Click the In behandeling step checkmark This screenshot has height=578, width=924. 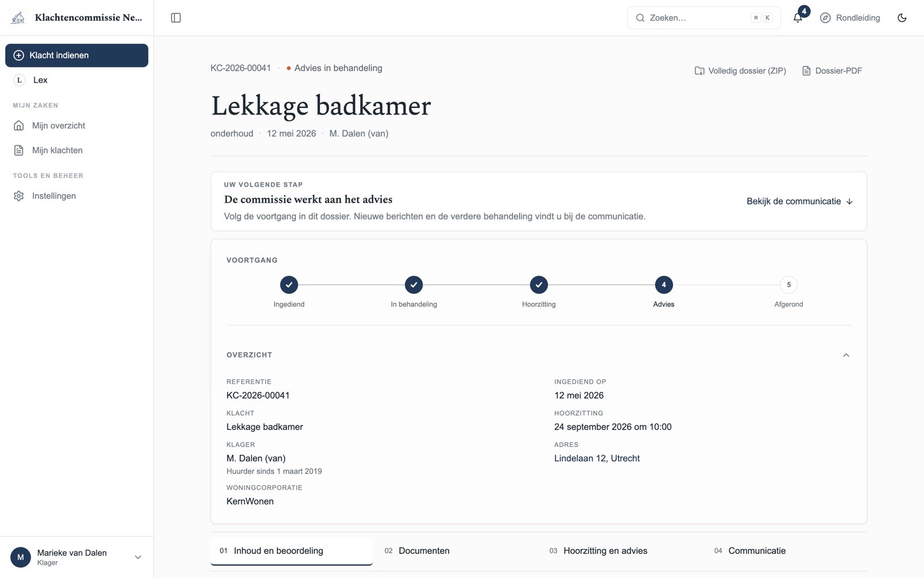[x=414, y=284]
